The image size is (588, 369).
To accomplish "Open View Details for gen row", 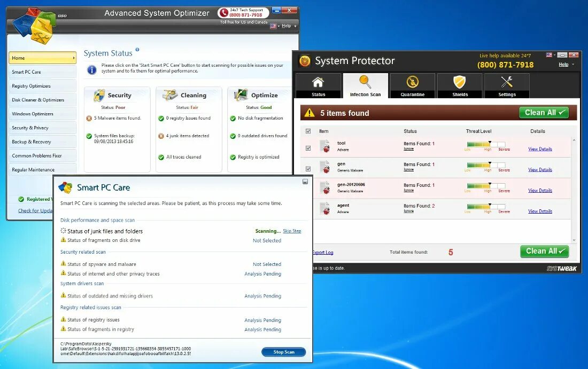I will click(x=540, y=170).
